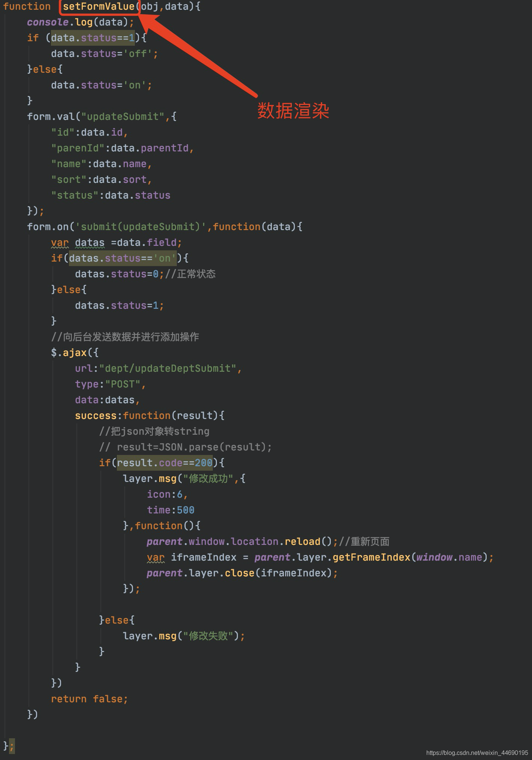The image size is (532, 760).
Task: Click the "parenId":data.parentId line
Action: coord(123,148)
